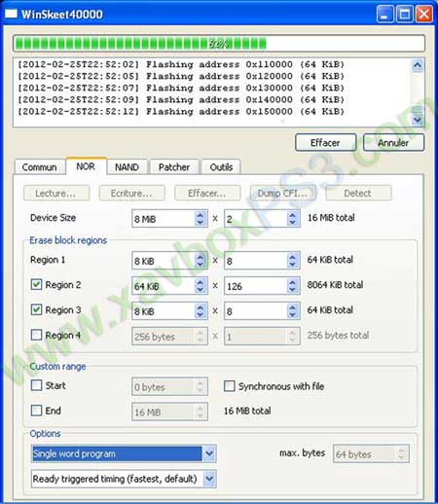The width and height of the screenshot is (438, 504).
Task: Uncheck the Region 2 checkbox
Action: (x=36, y=284)
